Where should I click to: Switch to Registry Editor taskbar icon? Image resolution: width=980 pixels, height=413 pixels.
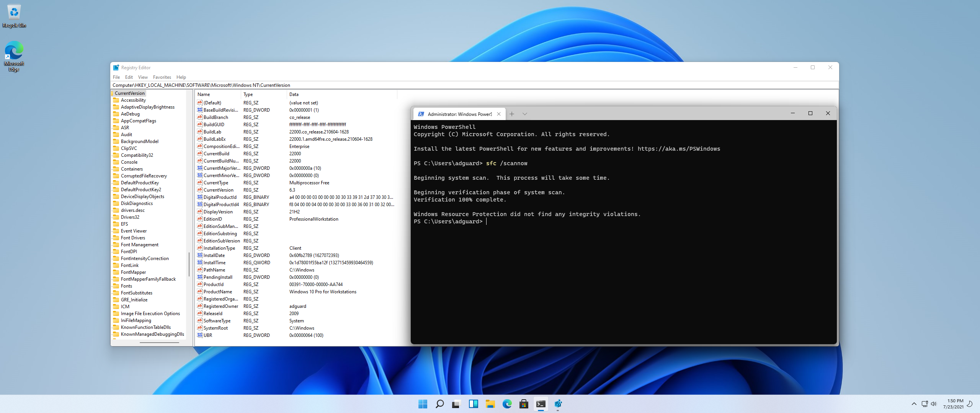(558, 404)
